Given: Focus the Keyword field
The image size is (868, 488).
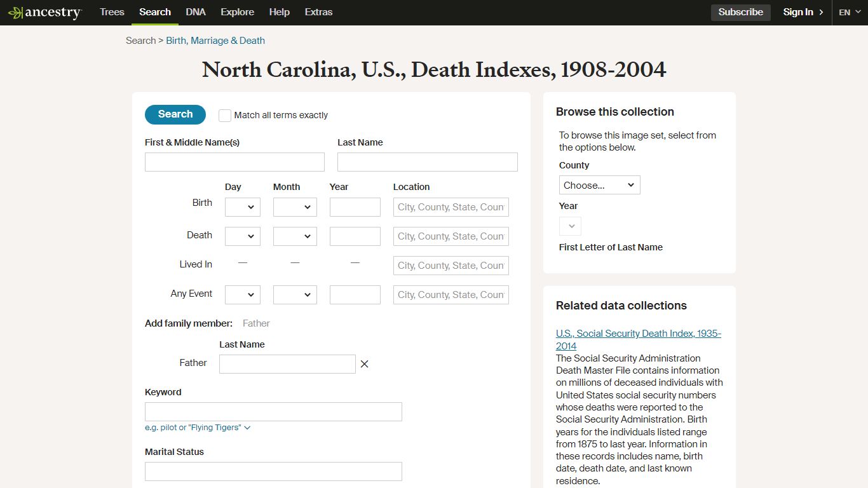Looking at the screenshot, I should [273, 412].
